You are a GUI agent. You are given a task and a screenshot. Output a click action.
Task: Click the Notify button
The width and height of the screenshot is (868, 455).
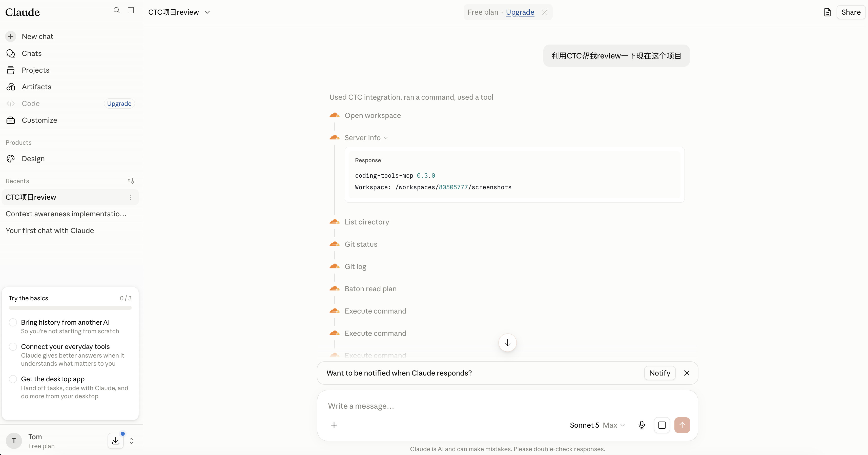pyautogui.click(x=659, y=373)
